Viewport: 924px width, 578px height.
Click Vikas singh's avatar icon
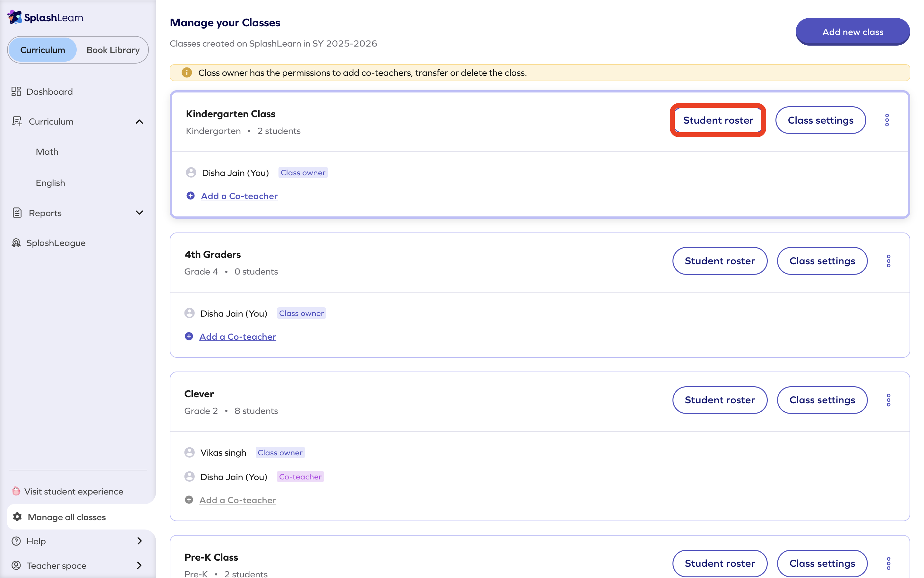pos(189,452)
